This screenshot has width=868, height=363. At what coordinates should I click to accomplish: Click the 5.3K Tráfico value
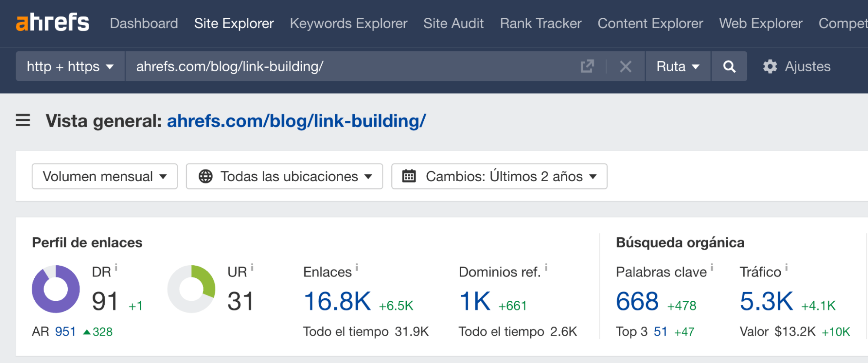[x=766, y=301]
